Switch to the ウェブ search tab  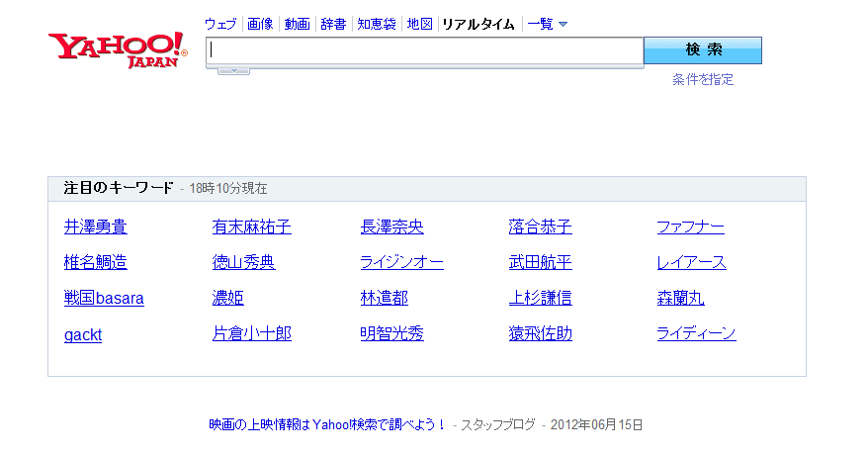pos(220,24)
